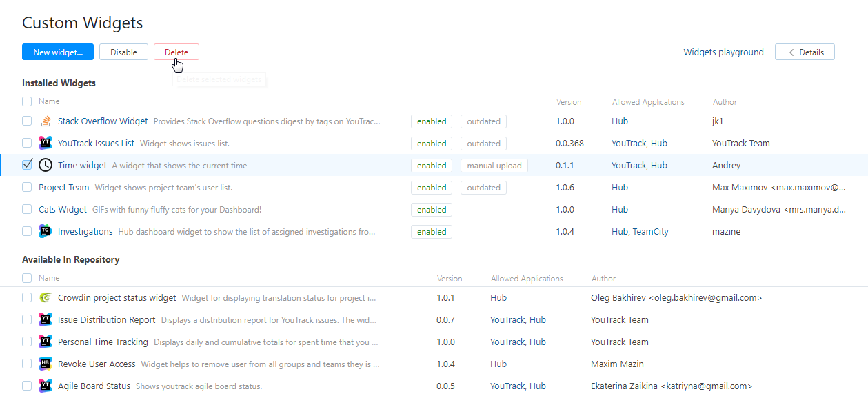Click the Revoke User Access Hub icon
The width and height of the screenshot is (868, 405).
tap(46, 364)
